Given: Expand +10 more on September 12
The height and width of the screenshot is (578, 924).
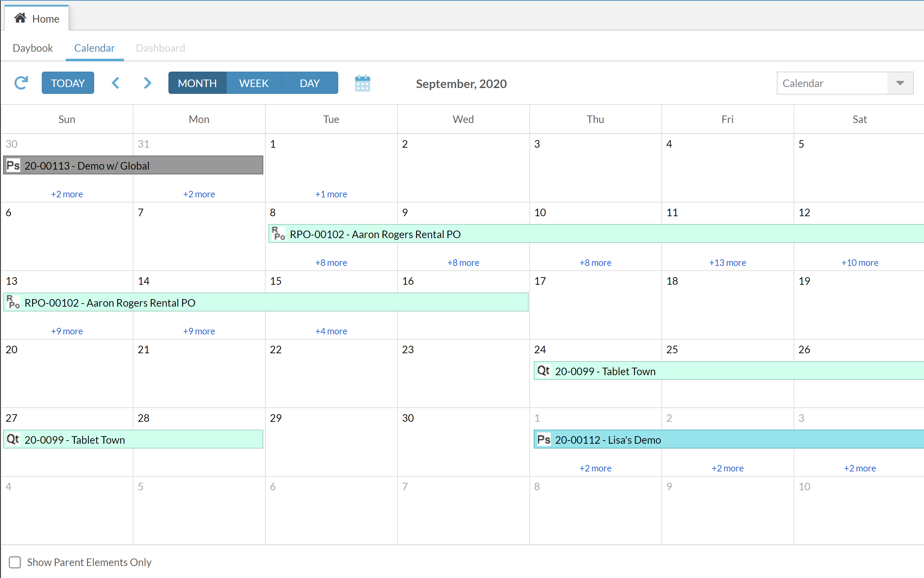Looking at the screenshot, I should [x=860, y=262].
